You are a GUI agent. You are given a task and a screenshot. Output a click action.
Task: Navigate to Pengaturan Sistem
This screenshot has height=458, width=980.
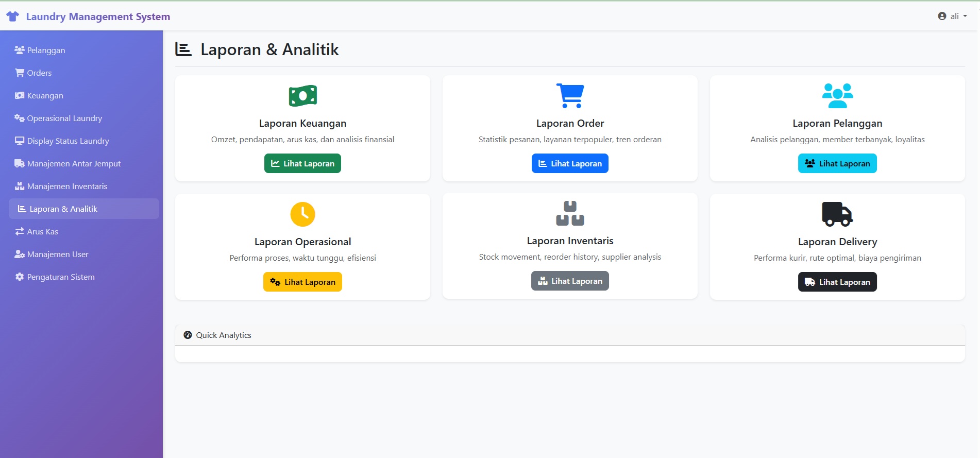[61, 277]
